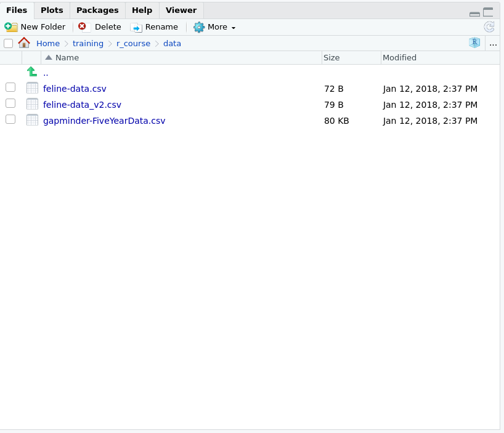Click the R project directory icon
The width and height of the screenshot is (504, 433).
474,43
